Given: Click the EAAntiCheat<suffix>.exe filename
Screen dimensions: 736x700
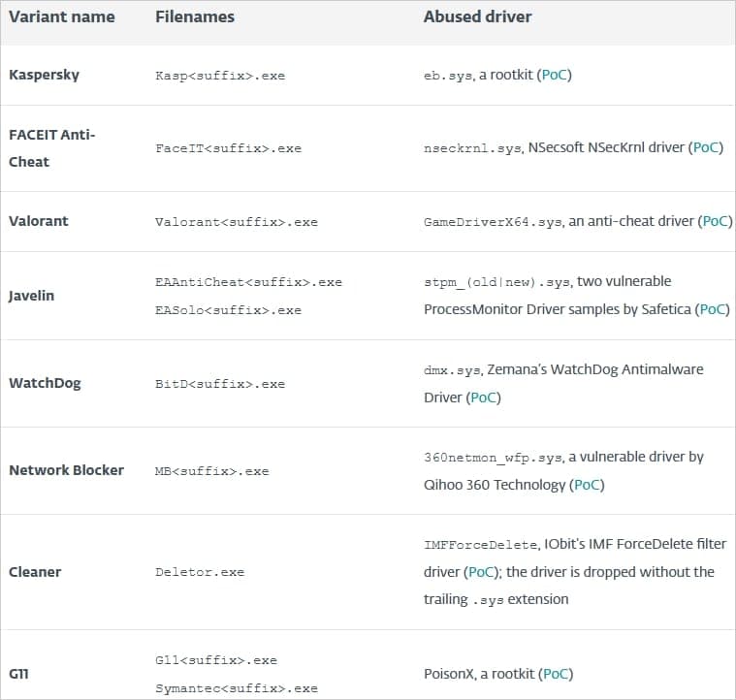Looking at the screenshot, I should (x=249, y=282).
